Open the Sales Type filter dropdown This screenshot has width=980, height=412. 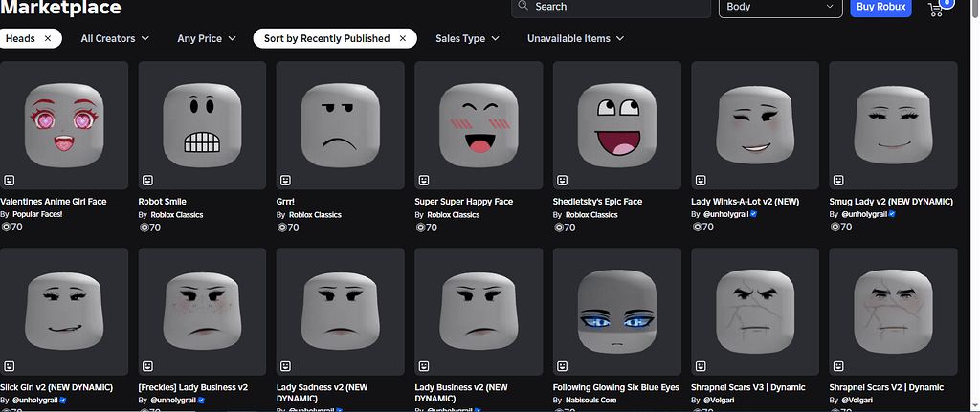[x=467, y=38]
